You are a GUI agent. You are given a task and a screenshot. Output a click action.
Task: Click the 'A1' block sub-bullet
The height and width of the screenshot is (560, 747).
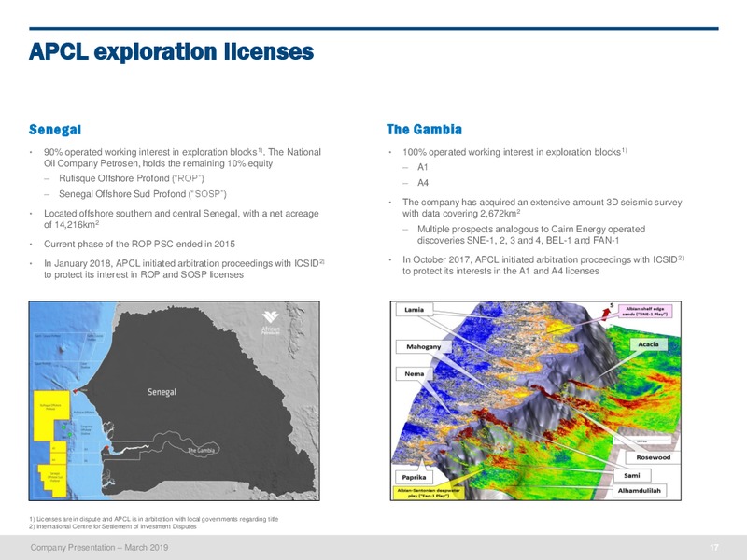click(423, 167)
